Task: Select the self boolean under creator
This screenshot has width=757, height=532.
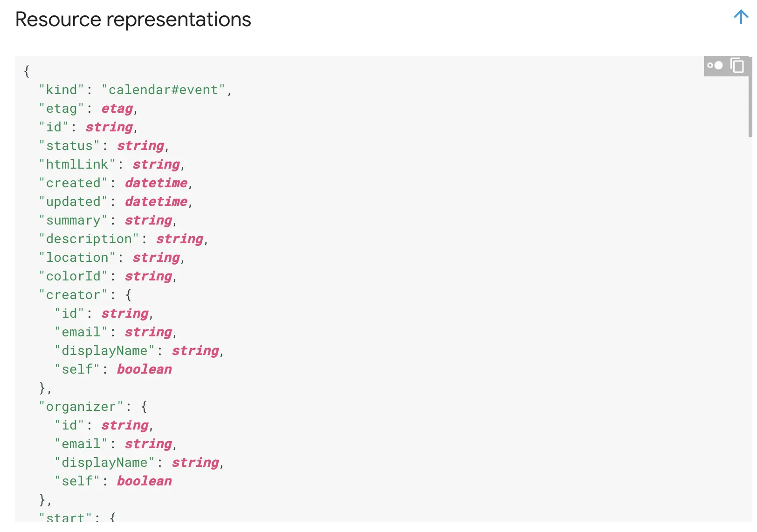Action: pos(145,369)
